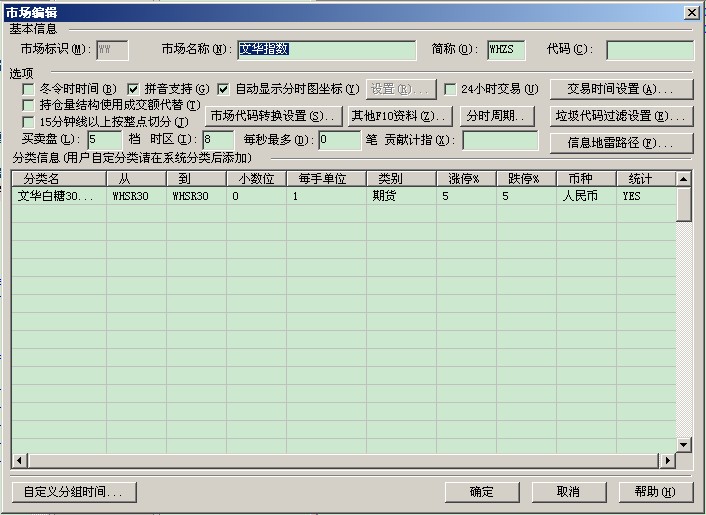Screen dimensions: 706x515
Task: Open 自定义分组时间 settings
Action: pyautogui.click(x=73, y=492)
